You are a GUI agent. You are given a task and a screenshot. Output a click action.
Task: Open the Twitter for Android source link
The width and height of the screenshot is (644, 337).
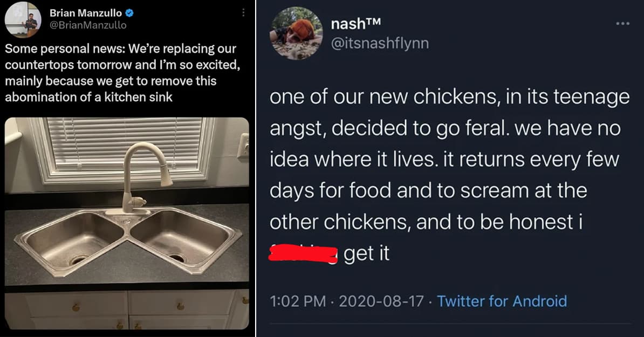click(x=502, y=301)
